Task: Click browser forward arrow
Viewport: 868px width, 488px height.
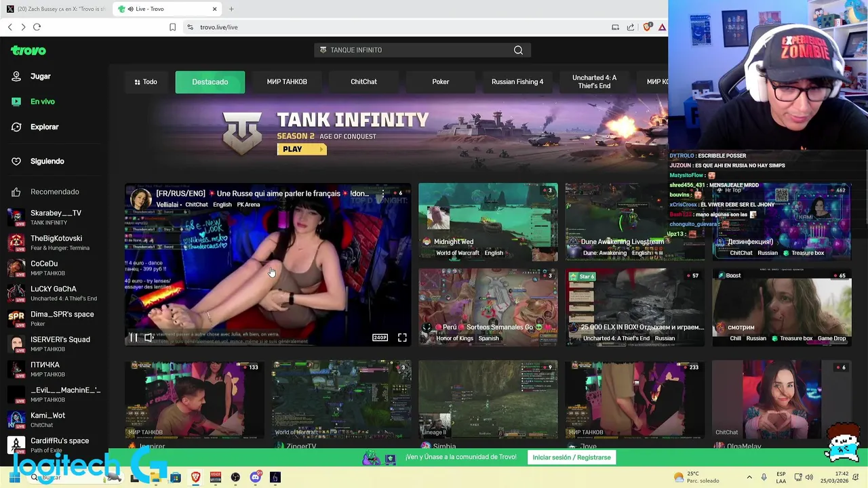Action: (x=23, y=27)
